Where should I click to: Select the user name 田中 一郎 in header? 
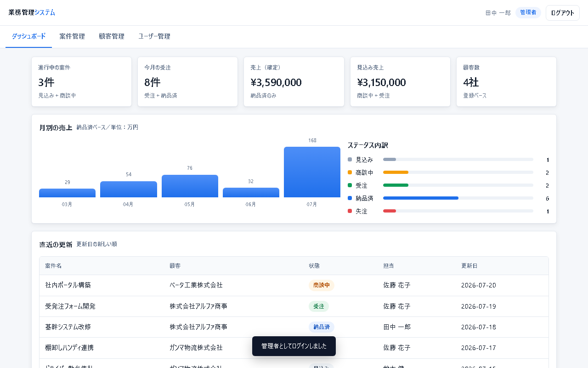pos(498,13)
